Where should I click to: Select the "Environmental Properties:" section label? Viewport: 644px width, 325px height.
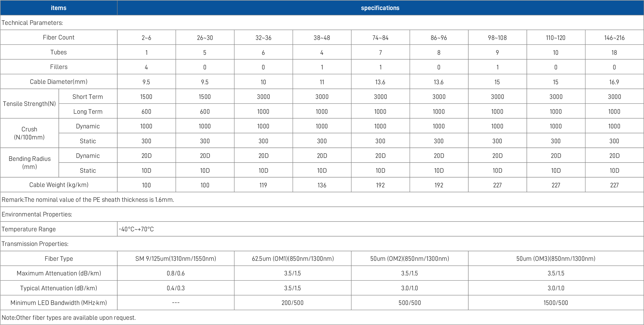[37, 214]
